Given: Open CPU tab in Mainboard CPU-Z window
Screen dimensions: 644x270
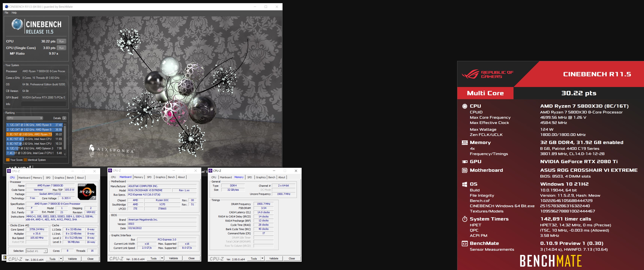Looking at the screenshot, I should click(x=113, y=177).
